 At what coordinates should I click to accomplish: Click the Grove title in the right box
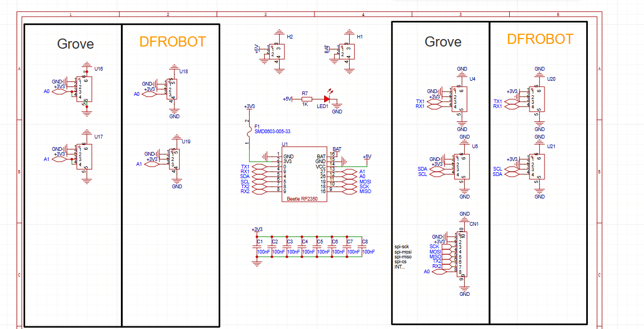point(443,42)
